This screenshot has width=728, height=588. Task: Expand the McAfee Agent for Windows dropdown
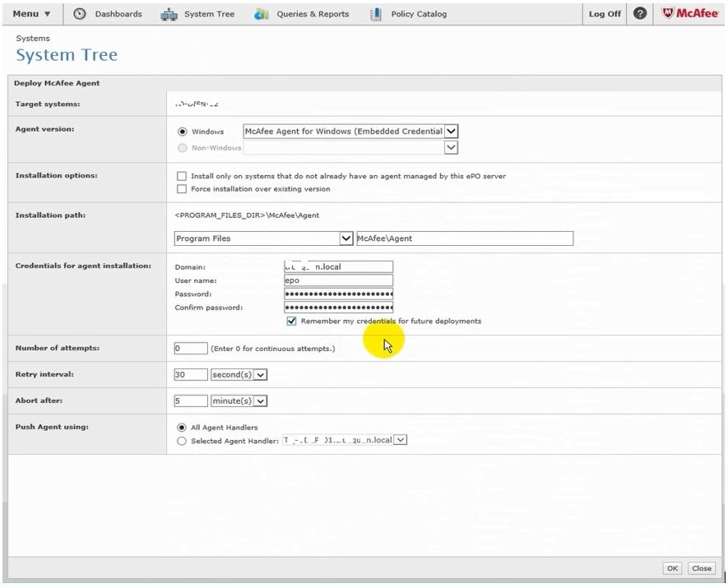(x=451, y=132)
